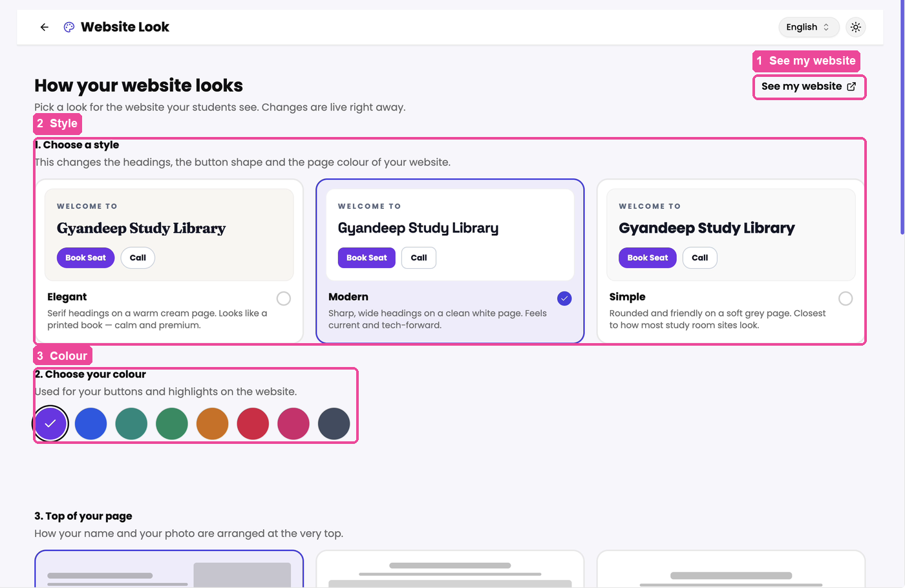
Task: Open the See my website button
Action: pos(809,87)
